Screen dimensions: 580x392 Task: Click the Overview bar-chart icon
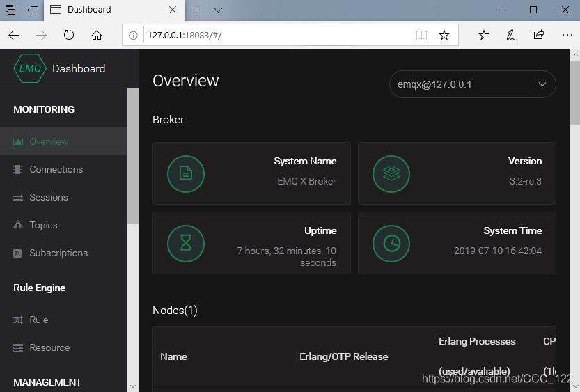[x=18, y=141]
